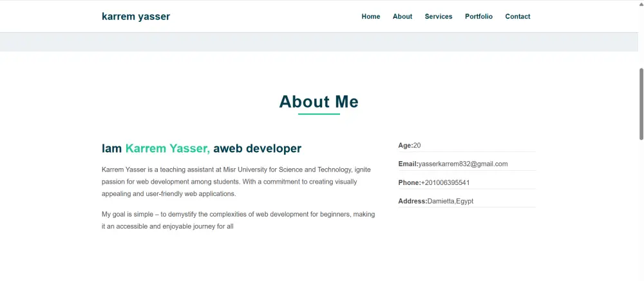Click the Contact navigation link
This screenshot has height=281, width=644.
[518, 17]
